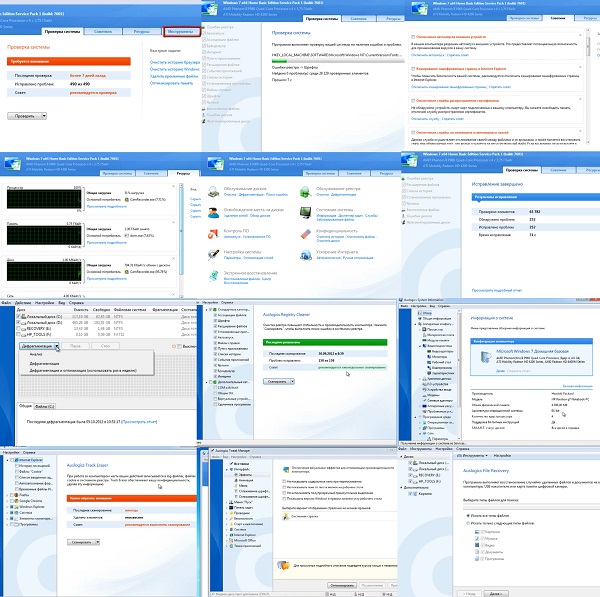
Task: Select the Internet Explorer icon in Track Eraser tree
Action: (x=17, y=460)
